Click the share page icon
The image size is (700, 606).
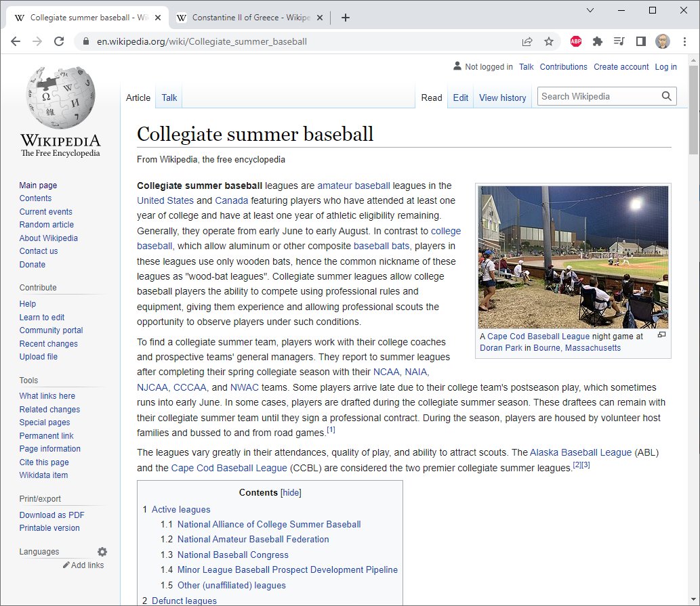pos(527,41)
